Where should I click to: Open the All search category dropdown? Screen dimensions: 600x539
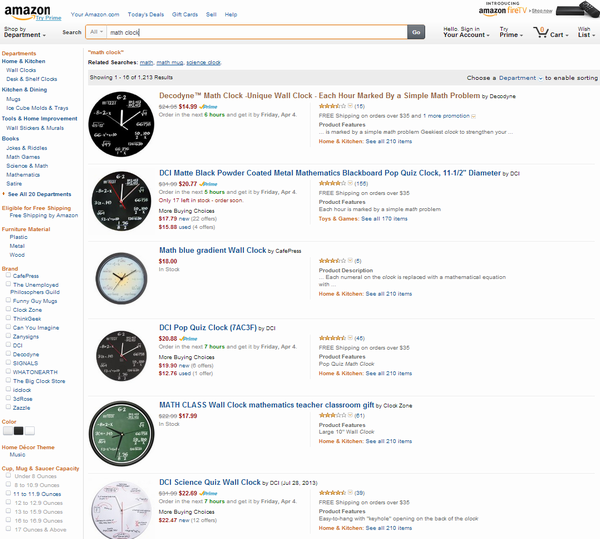[x=96, y=32]
